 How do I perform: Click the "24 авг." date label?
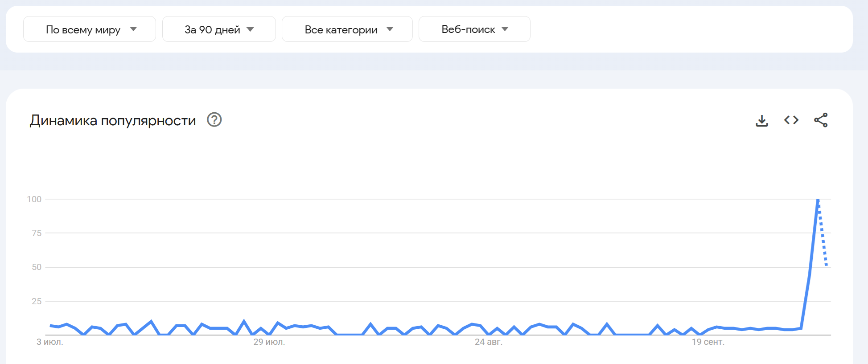tap(489, 342)
